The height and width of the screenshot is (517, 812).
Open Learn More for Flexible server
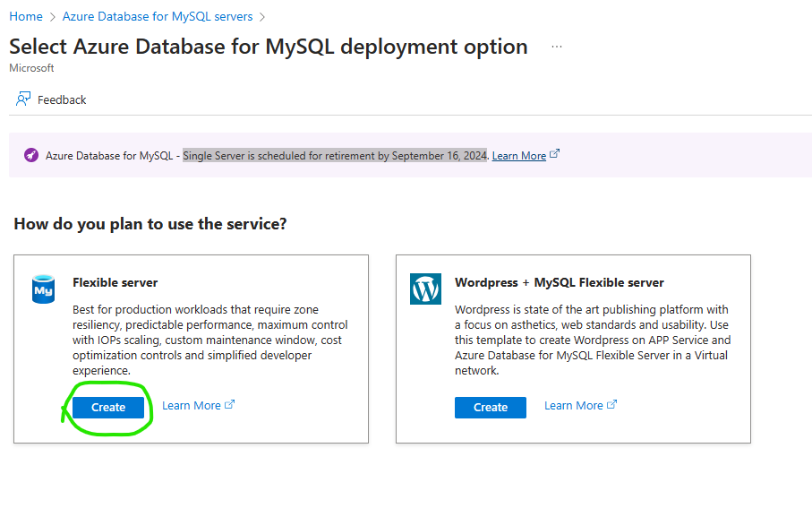coord(191,404)
